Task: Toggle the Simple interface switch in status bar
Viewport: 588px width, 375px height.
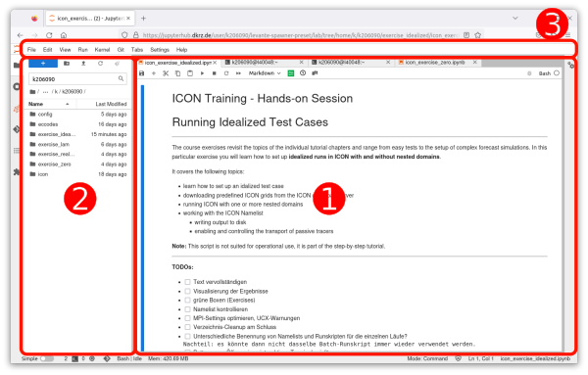Action: (47, 358)
